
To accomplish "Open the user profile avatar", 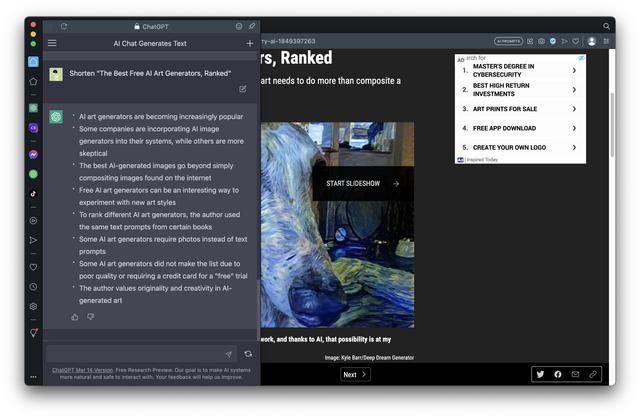I will coord(592,41).
